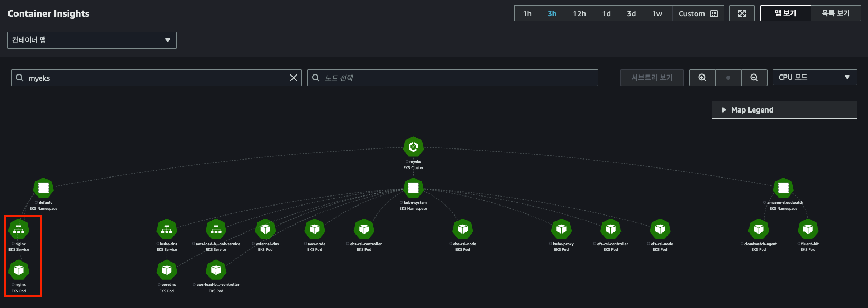This screenshot has height=308, width=868.
Task: Click the external-dns node label
Action: pyautogui.click(x=267, y=244)
